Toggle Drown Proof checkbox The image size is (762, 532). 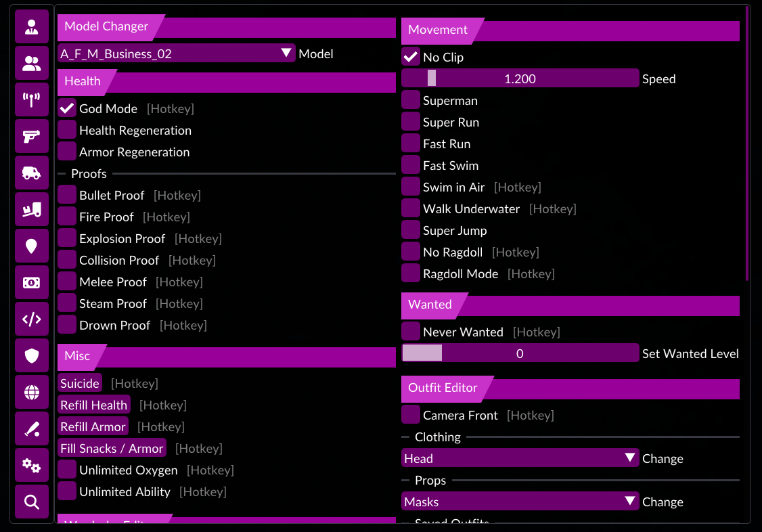click(67, 325)
